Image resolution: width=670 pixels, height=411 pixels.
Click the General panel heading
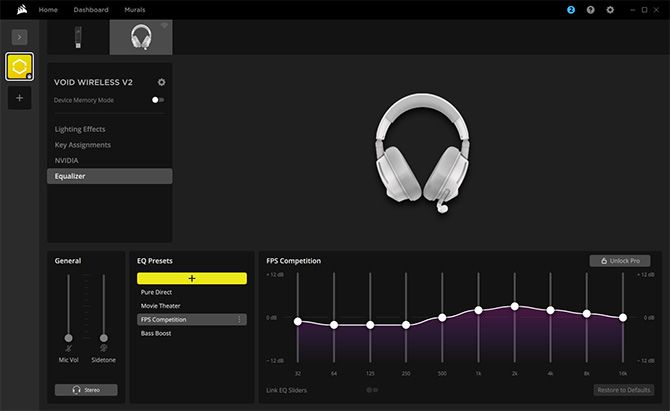(68, 261)
